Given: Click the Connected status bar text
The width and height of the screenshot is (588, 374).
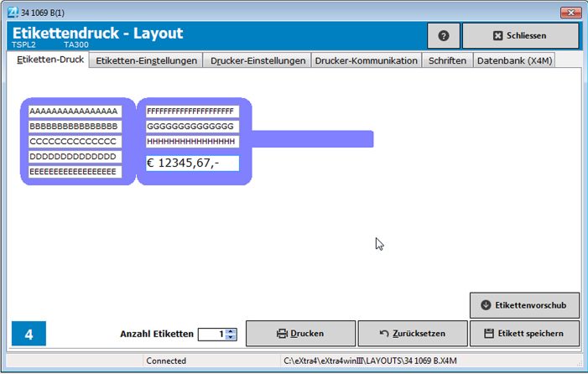Looking at the screenshot, I should (166, 361).
